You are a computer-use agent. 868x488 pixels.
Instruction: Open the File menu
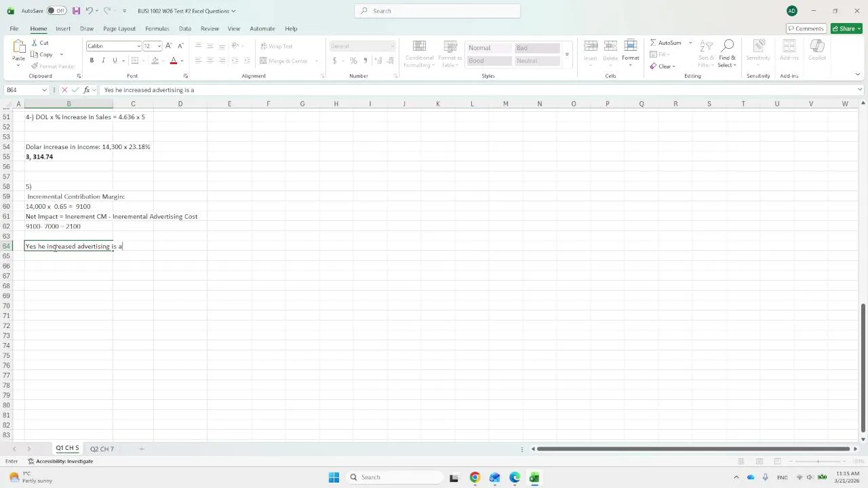14,28
